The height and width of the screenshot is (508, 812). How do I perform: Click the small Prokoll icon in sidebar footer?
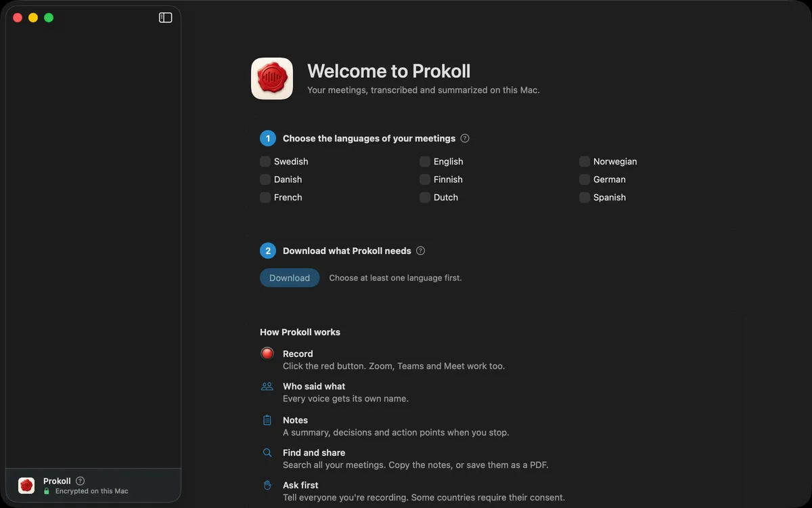(26, 486)
